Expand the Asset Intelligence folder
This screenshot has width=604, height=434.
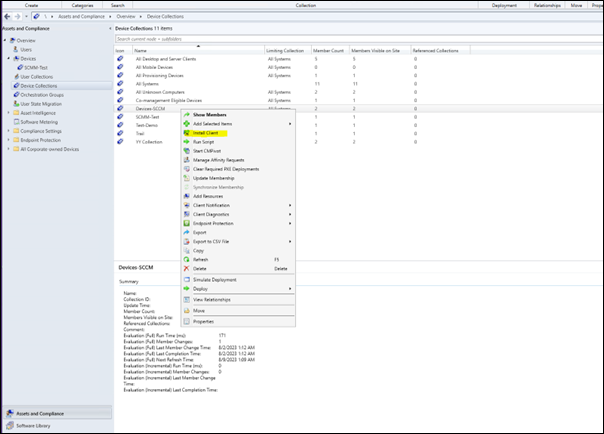[x=7, y=113]
